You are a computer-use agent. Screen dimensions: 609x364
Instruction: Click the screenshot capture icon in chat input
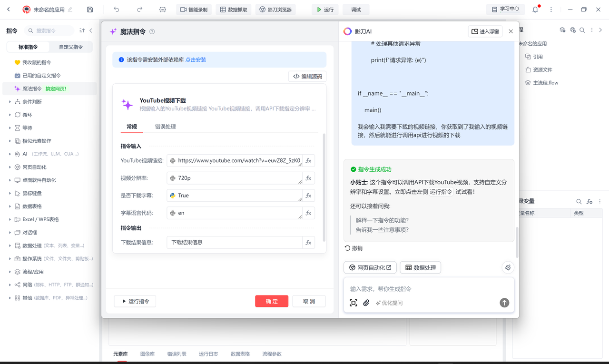pyautogui.click(x=354, y=303)
